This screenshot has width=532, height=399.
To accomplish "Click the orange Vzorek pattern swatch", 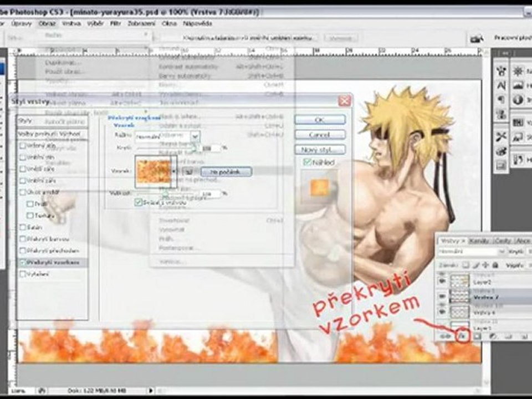I will click(x=154, y=172).
